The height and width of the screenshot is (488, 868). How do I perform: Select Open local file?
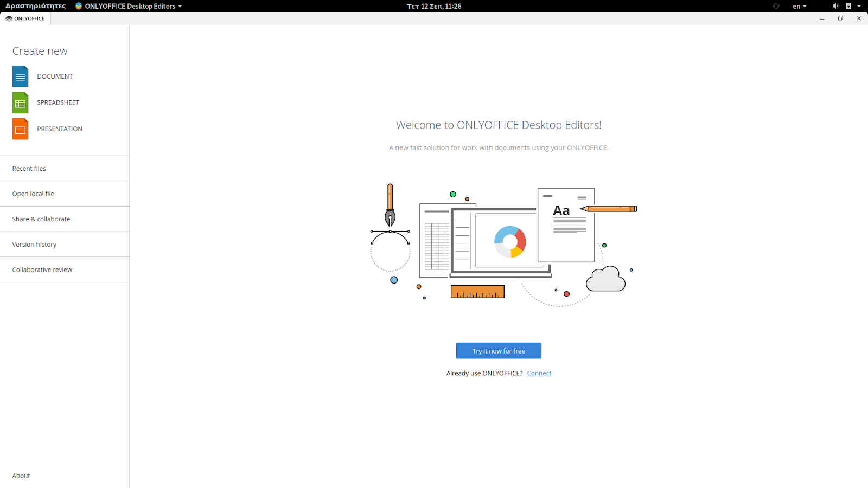[x=65, y=194]
